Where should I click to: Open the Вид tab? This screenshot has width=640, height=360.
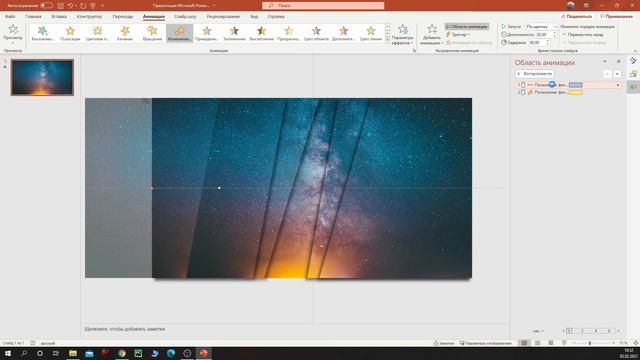point(254,17)
